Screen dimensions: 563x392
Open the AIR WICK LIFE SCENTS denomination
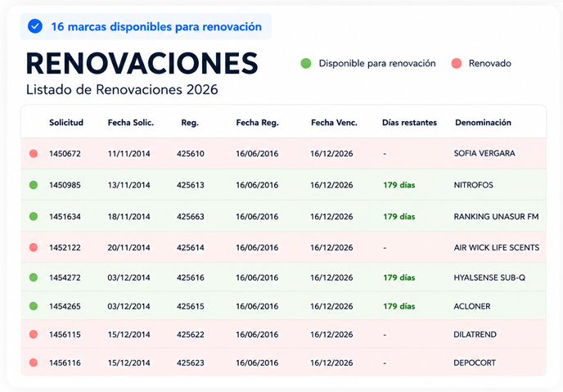[497, 247]
